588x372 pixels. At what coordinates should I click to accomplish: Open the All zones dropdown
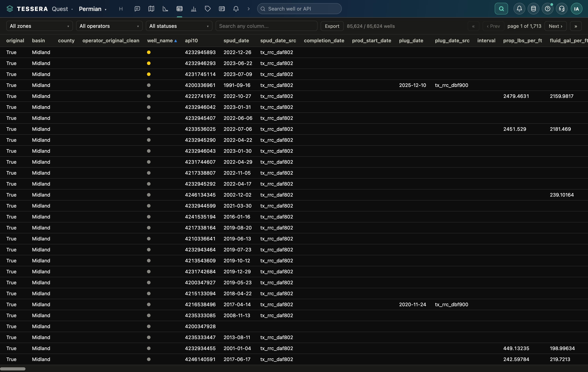[40, 26]
